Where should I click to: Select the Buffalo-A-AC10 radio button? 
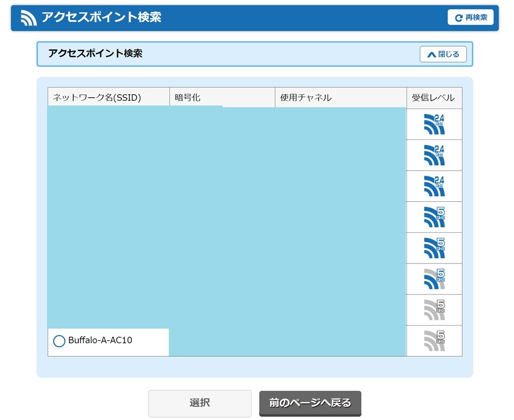pyautogui.click(x=59, y=341)
